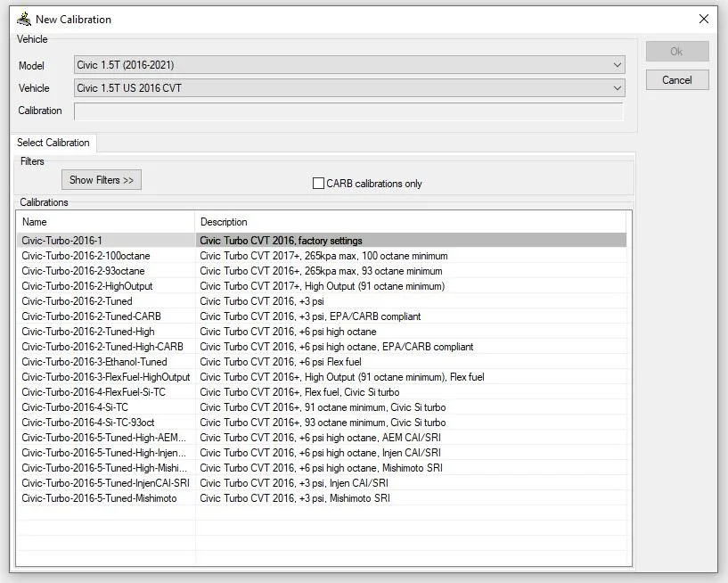
Task: Sort by the Description column header
Action: pyautogui.click(x=411, y=222)
